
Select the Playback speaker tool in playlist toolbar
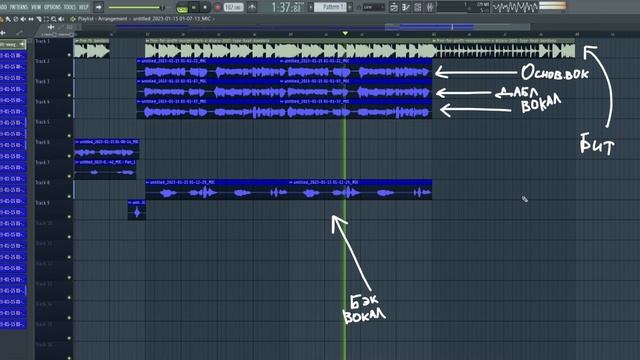(61, 19)
